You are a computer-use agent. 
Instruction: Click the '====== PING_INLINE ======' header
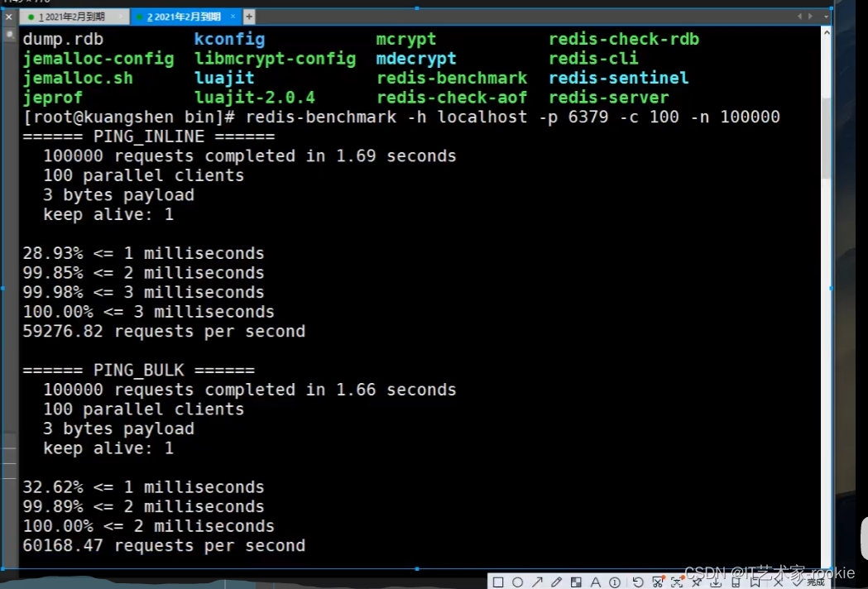pos(149,136)
